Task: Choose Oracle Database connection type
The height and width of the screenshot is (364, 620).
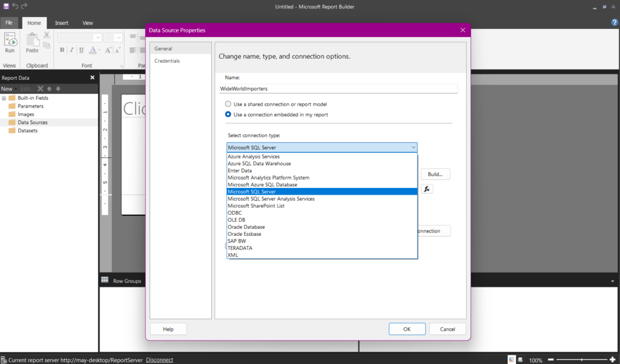Action: point(322,227)
